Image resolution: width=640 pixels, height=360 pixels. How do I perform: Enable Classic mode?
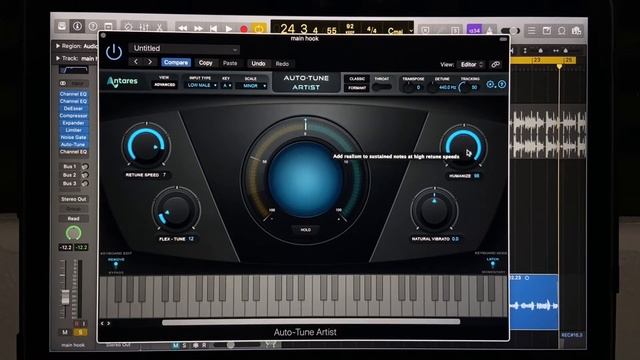pyautogui.click(x=357, y=79)
